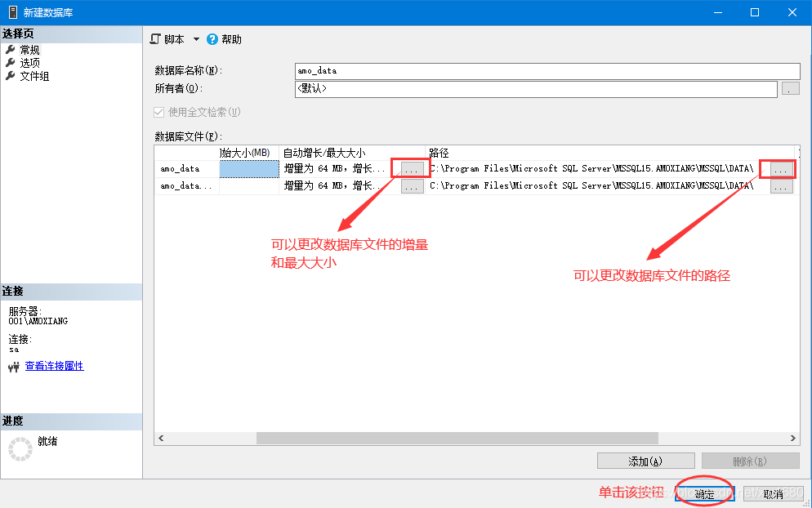
Task: Toggle the 使用全文检索 checkbox
Action: [x=158, y=111]
